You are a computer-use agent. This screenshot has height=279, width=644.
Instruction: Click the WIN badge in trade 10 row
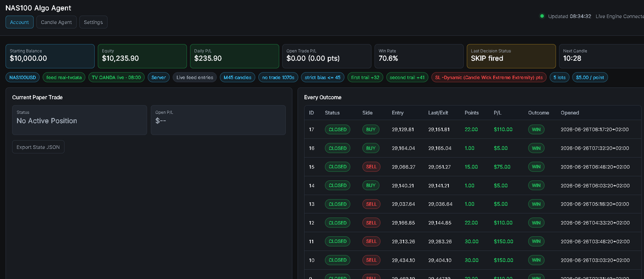tap(536, 260)
